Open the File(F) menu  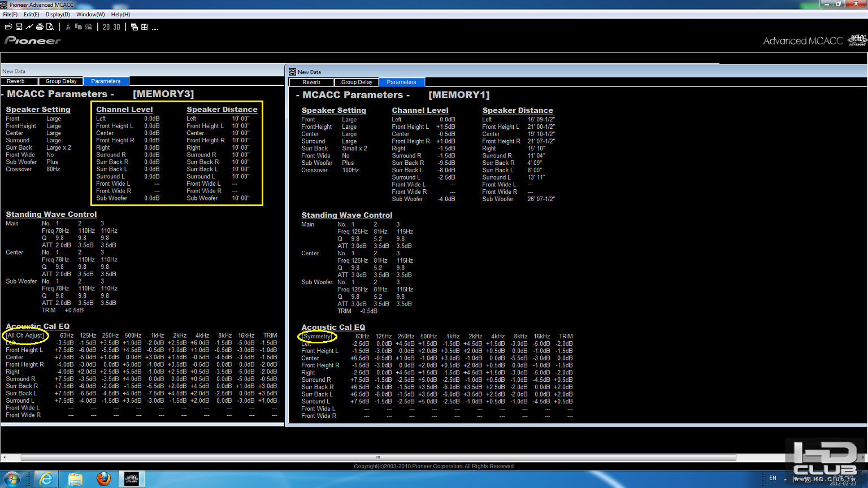pyautogui.click(x=10, y=14)
